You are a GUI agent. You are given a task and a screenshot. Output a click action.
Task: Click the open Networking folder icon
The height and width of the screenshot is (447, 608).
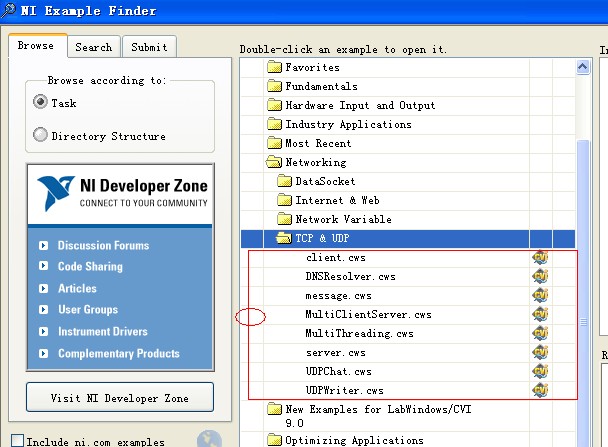pyautogui.click(x=274, y=162)
